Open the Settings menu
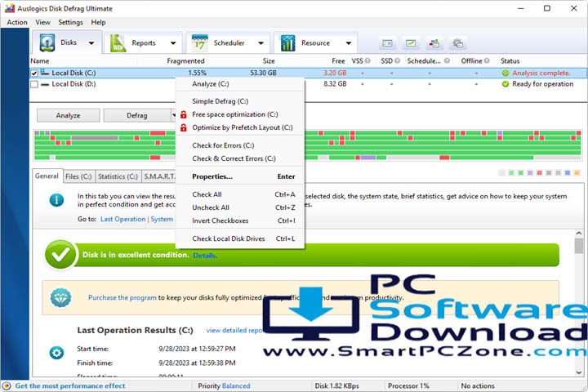Image resolution: width=588 pixels, height=392 pixels. 70,22
